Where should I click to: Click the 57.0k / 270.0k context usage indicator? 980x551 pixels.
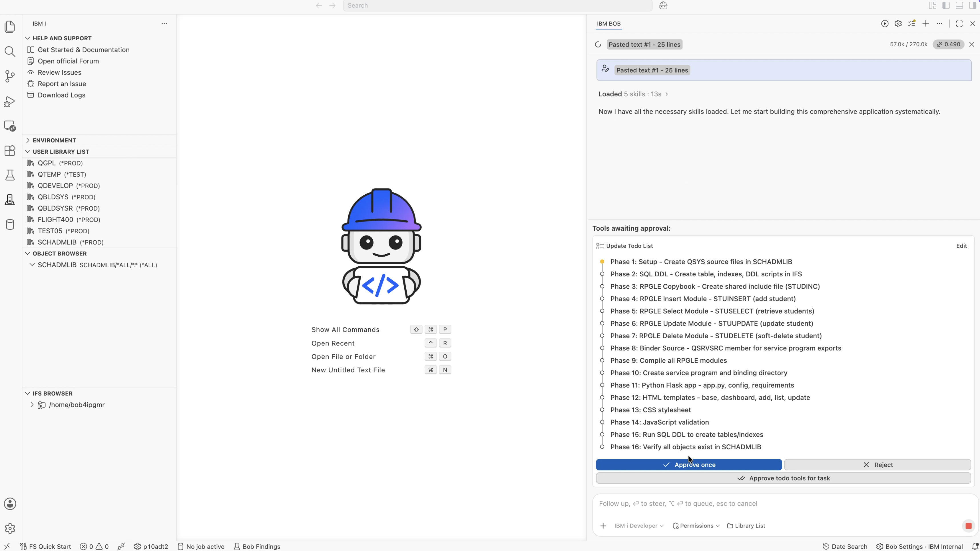pos(909,45)
